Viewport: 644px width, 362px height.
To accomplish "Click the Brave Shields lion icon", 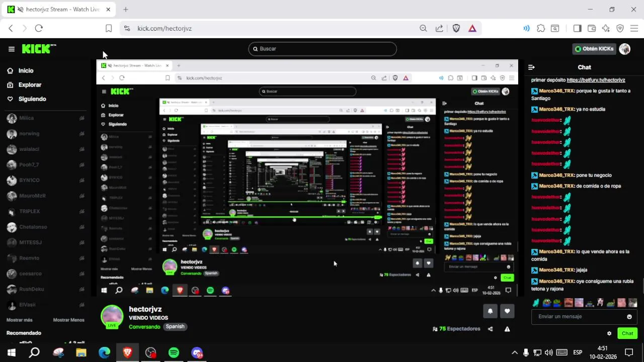I will pyautogui.click(x=456, y=29).
